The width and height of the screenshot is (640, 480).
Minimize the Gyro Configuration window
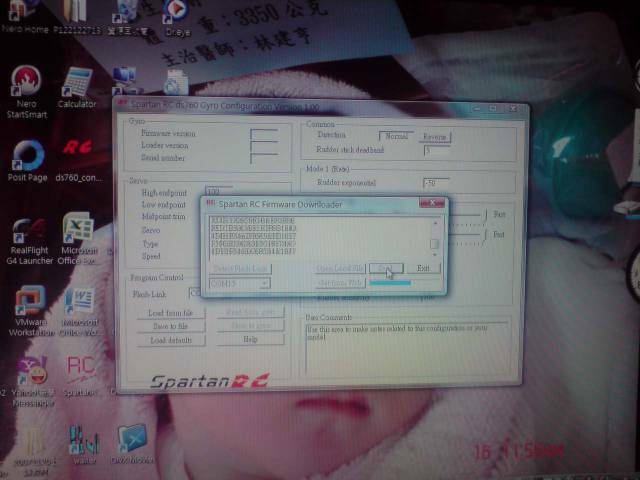[x=477, y=108]
